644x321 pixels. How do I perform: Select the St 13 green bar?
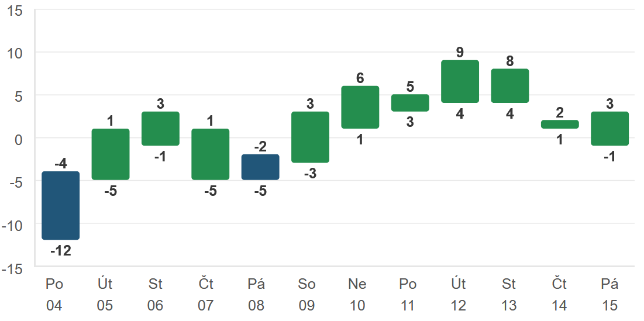click(510, 85)
